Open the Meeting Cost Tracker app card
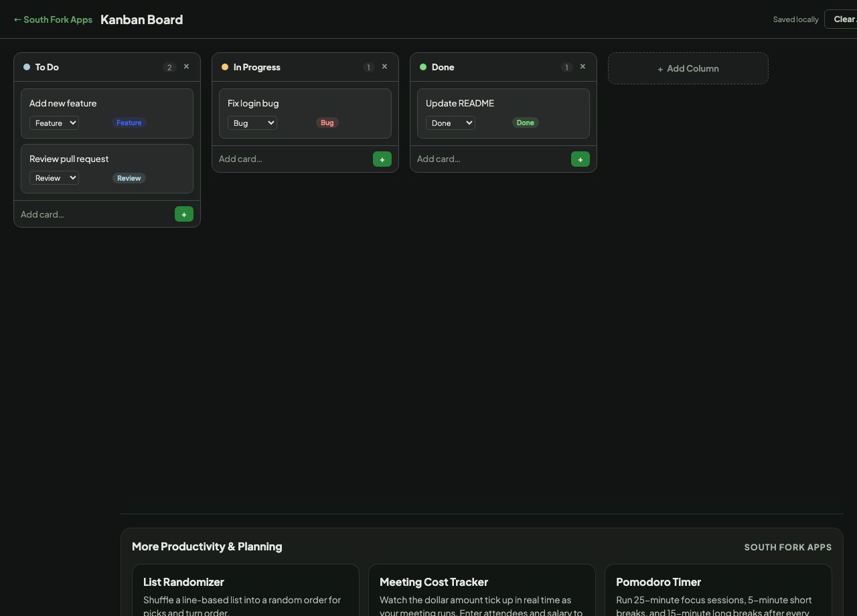The width and height of the screenshot is (857, 616). (482, 590)
